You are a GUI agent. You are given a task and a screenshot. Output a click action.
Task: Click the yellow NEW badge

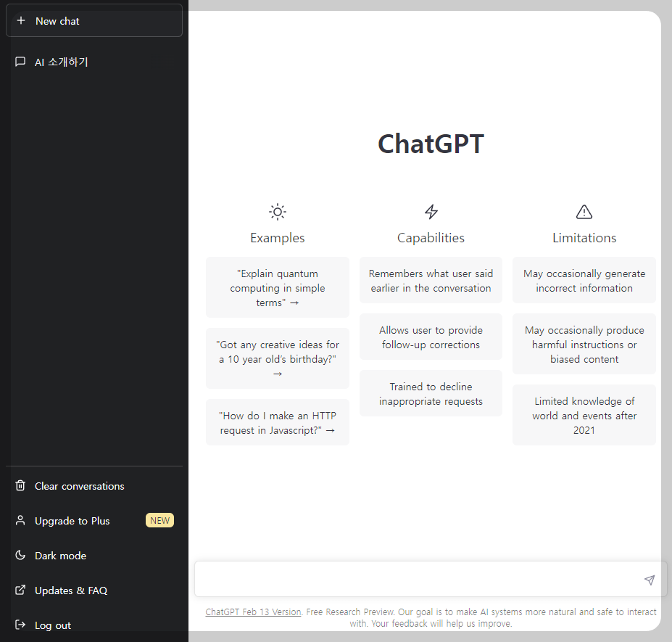(159, 520)
